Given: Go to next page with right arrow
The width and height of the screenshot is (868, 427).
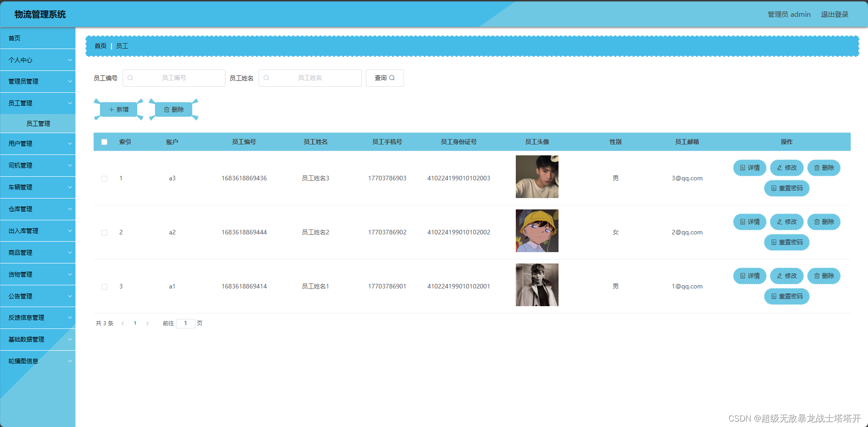Looking at the screenshot, I should click(x=148, y=323).
